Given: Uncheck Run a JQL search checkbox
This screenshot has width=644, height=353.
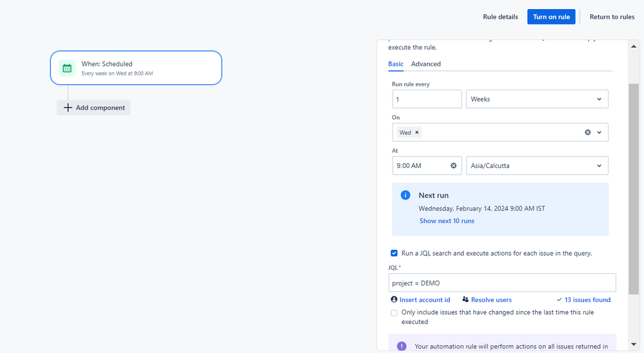Looking at the screenshot, I should [x=394, y=253].
